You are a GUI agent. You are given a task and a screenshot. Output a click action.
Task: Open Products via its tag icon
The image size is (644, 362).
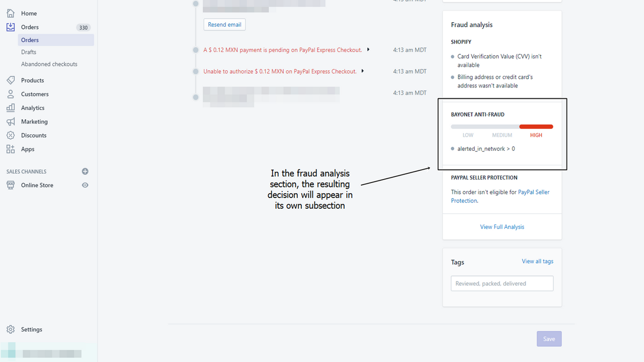11,80
